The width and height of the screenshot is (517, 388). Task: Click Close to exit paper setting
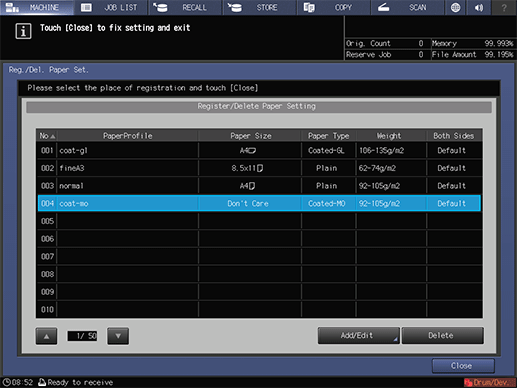(x=463, y=366)
